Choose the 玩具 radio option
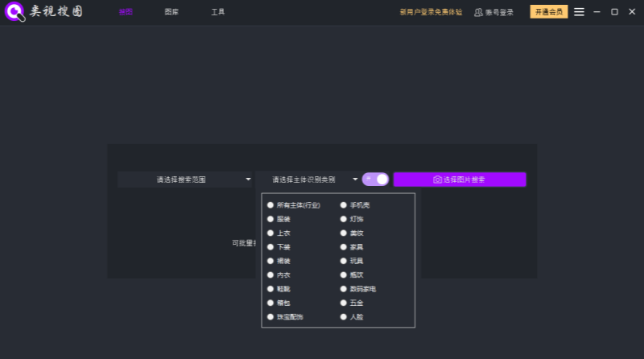 (x=352, y=261)
